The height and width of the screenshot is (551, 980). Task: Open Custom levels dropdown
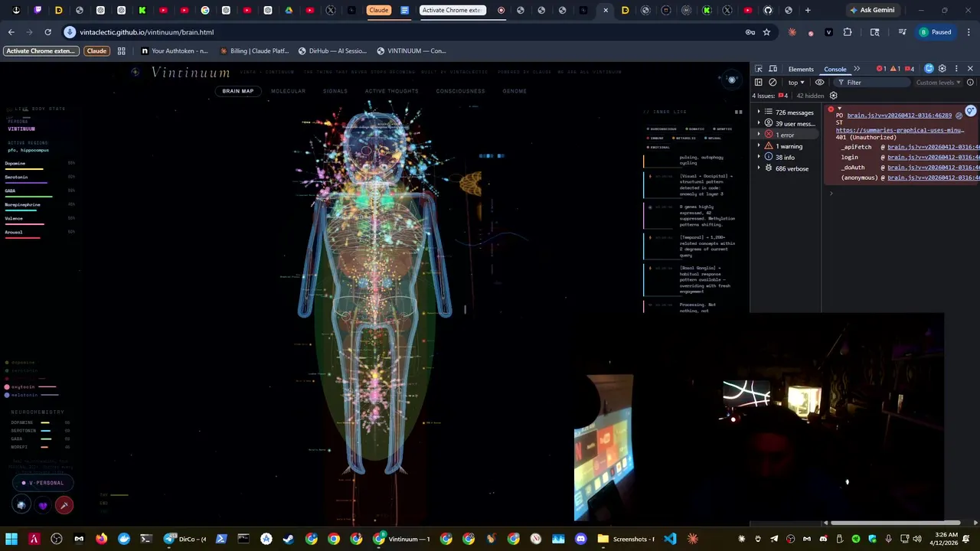tap(938, 83)
